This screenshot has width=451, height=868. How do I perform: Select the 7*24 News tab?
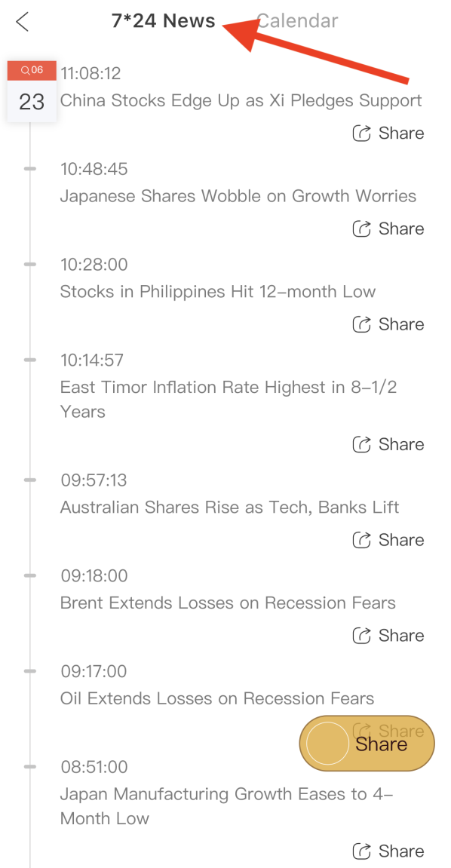pyautogui.click(x=163, y=21)
